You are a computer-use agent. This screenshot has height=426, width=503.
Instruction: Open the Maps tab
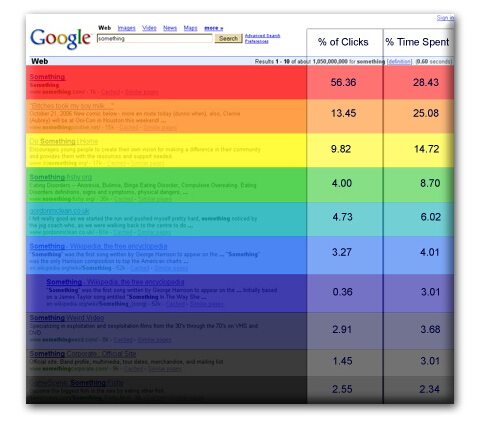(x=191, y=28)
